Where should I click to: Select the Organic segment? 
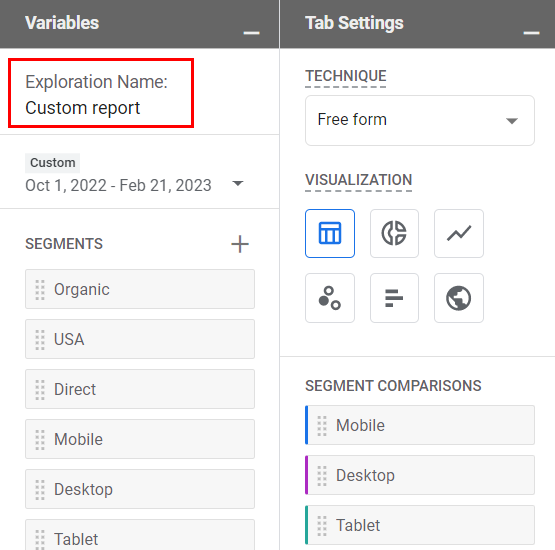click(x=140, y=289)
